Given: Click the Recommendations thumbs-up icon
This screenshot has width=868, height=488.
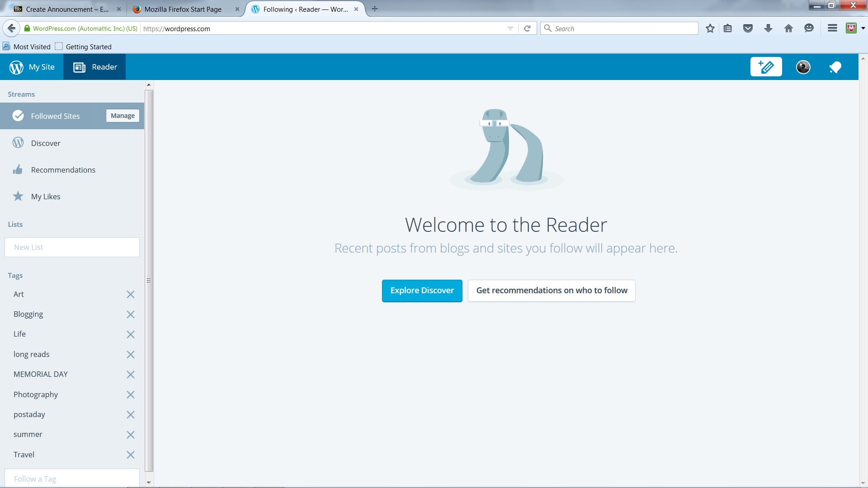Looking at the screenshot, I should click(x=18, y=169).
